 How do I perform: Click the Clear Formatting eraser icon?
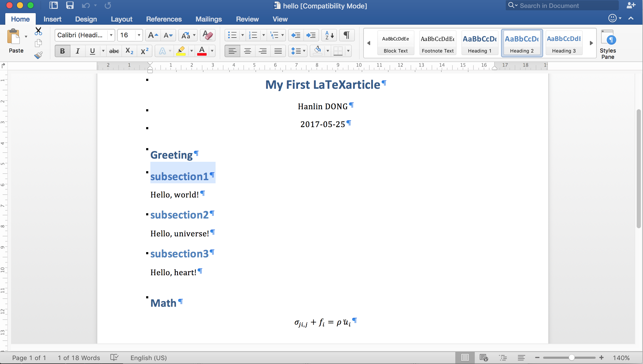[207, 35]
